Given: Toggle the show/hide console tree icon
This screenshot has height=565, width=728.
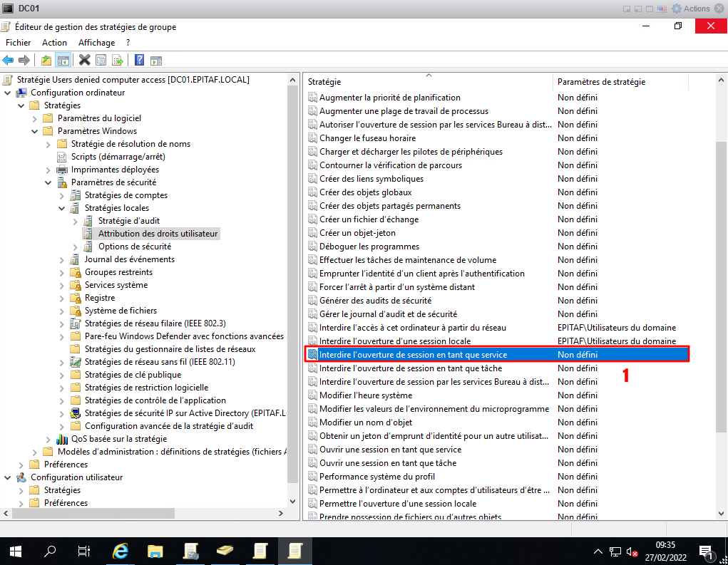Looking at the screenshot, I should point(63,60).
